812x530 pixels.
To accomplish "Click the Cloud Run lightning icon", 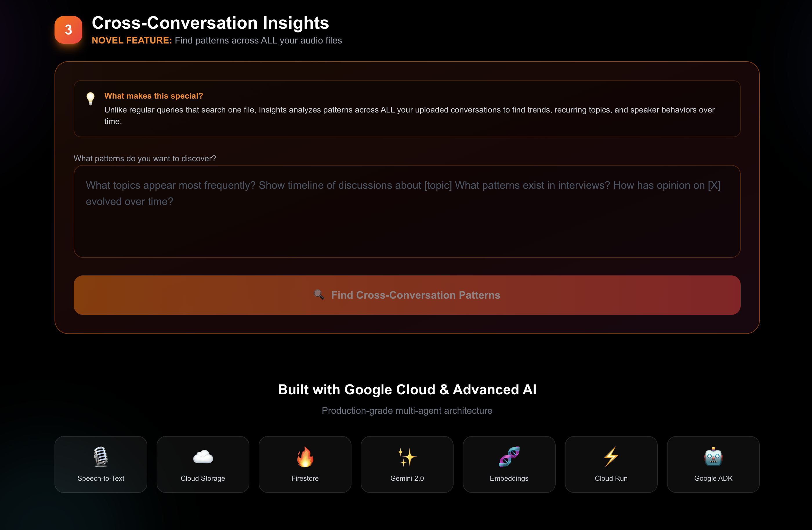I will [x=611, y=456].
